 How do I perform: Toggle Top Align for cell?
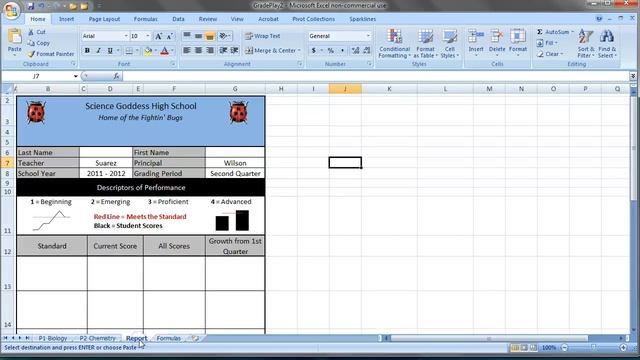(187, 36)
